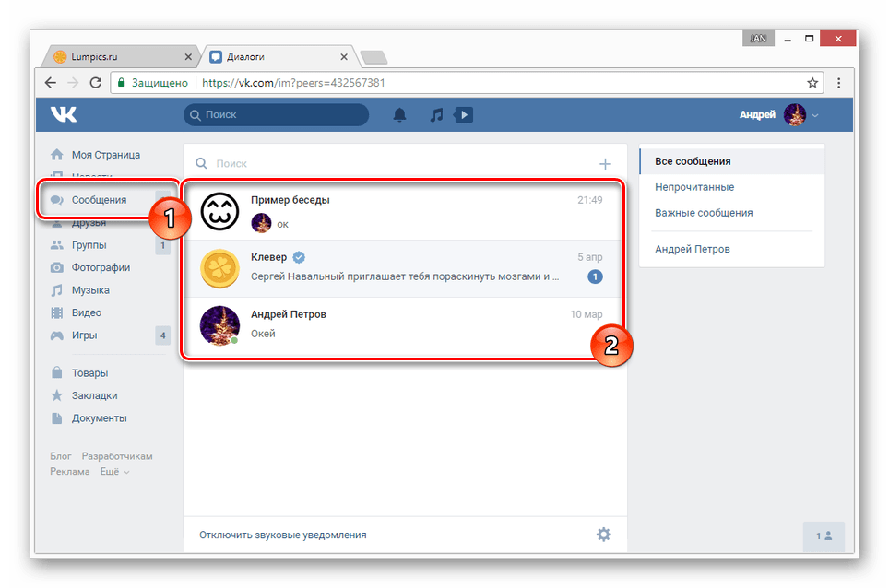Switch to the Непрочитанные filter
This screenshot has height=588, width=889.
pyautogui.click(x=694, y=186)
